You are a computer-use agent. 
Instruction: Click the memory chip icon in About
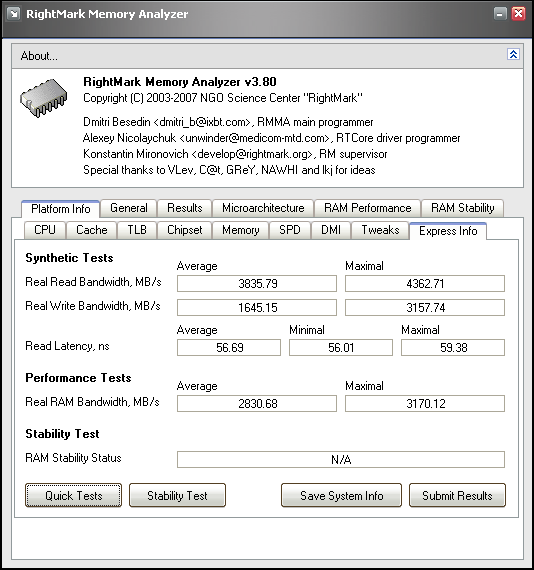pyautogui.click(x=44, y=98)
